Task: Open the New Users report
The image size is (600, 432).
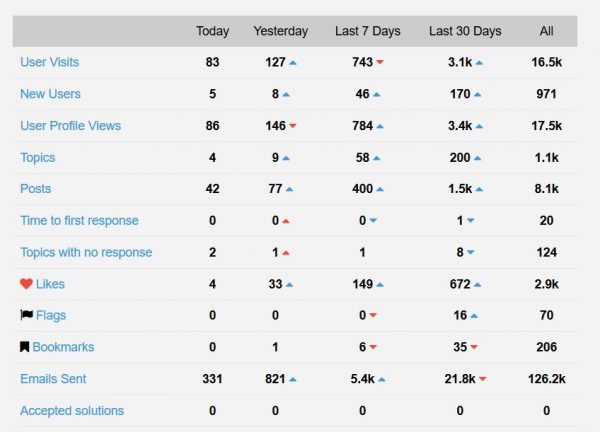Action: 51,94
